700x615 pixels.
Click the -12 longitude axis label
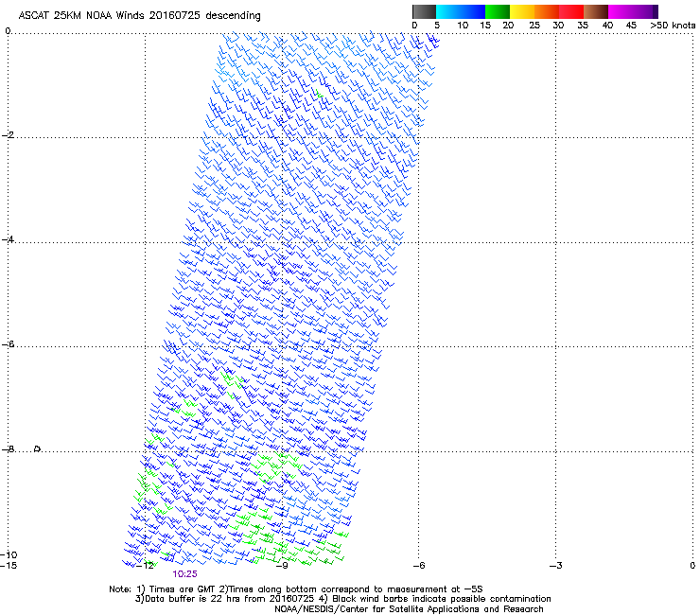click(x=145, y=566)
